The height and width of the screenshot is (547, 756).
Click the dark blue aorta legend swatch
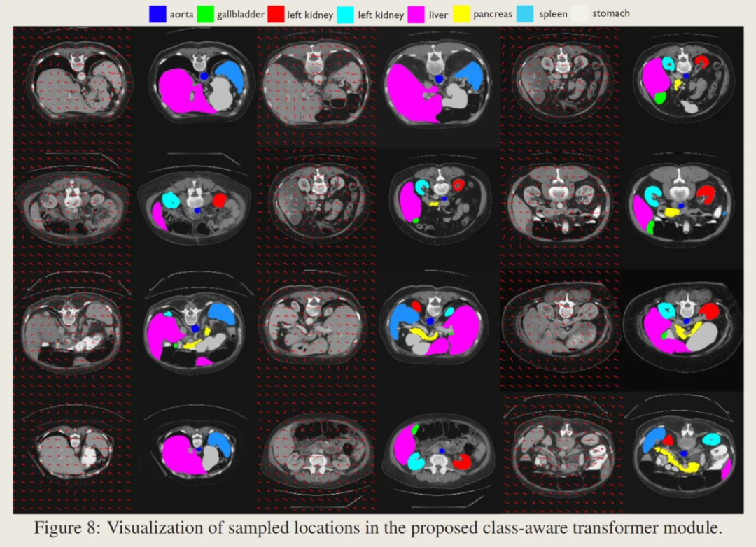coord(157,14)
